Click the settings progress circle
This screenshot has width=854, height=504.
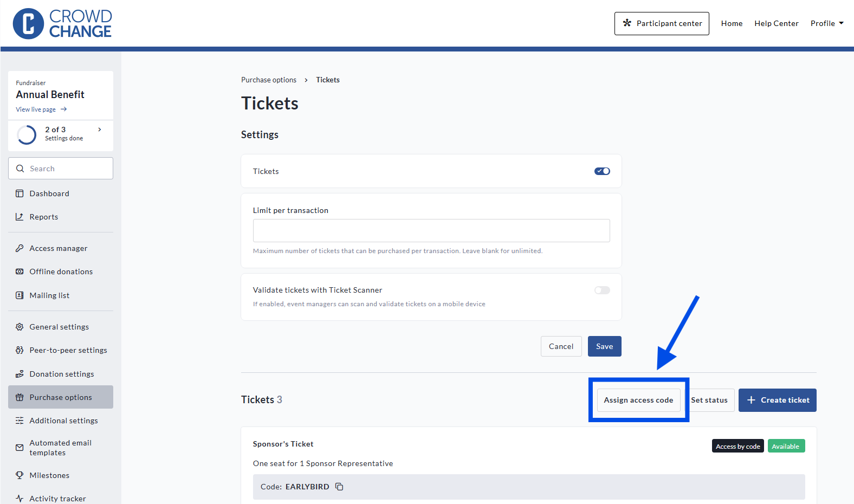tap(27, 134)
